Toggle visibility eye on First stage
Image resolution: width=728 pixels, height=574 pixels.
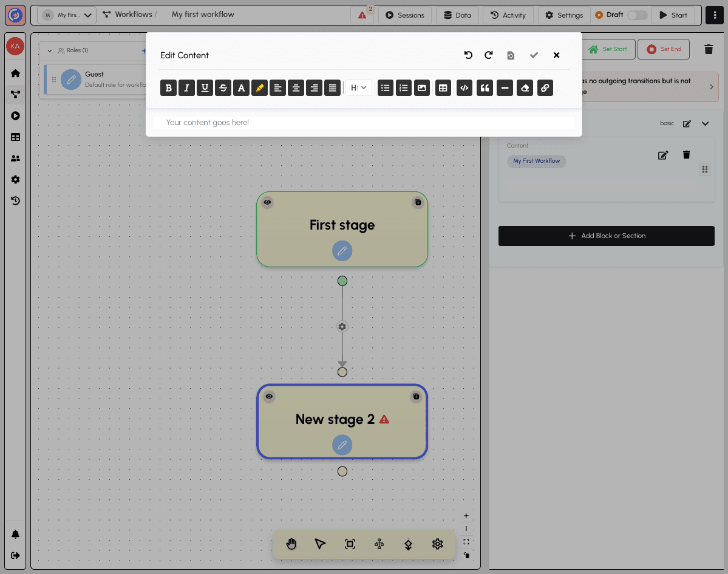pyautogui.click(x=267, y=202)
